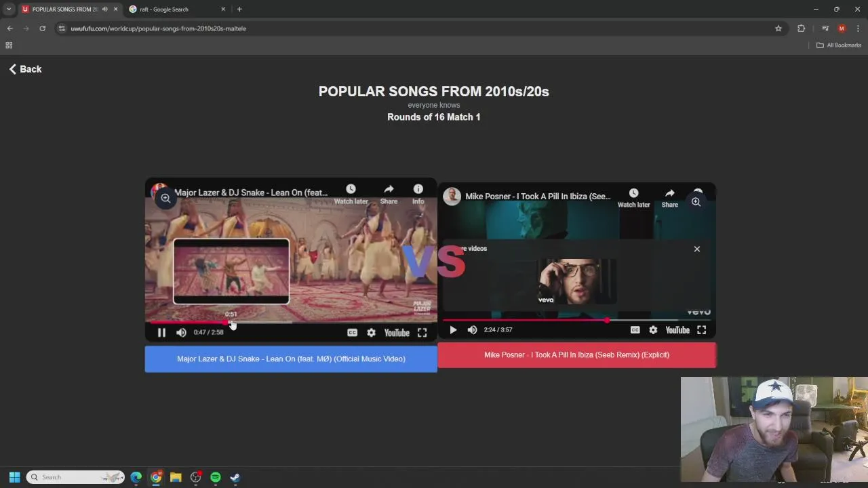Open Chrome three-dot menu
The height and width of the screenshot is (488, 868).
(859, 28)
